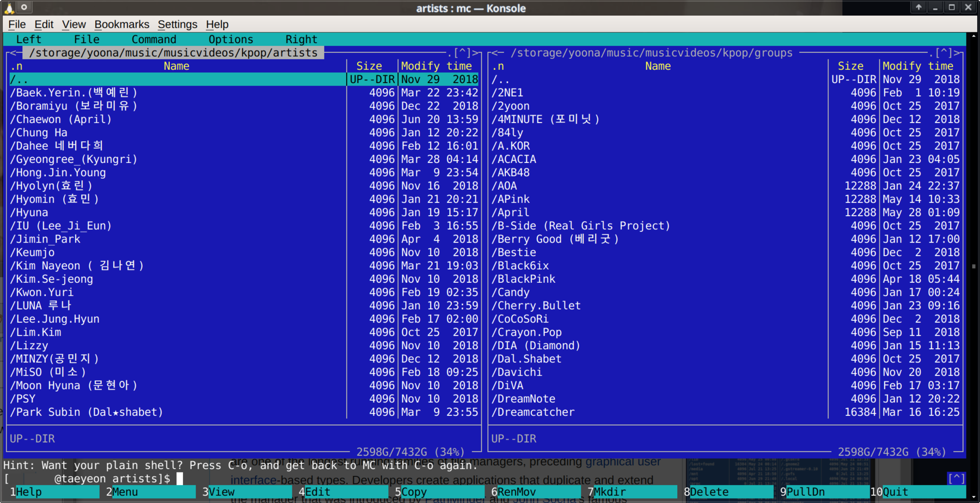Select the /2NE1 directory in right panel
The width and height of the screenshot is (980, 503).
[507, 93]
